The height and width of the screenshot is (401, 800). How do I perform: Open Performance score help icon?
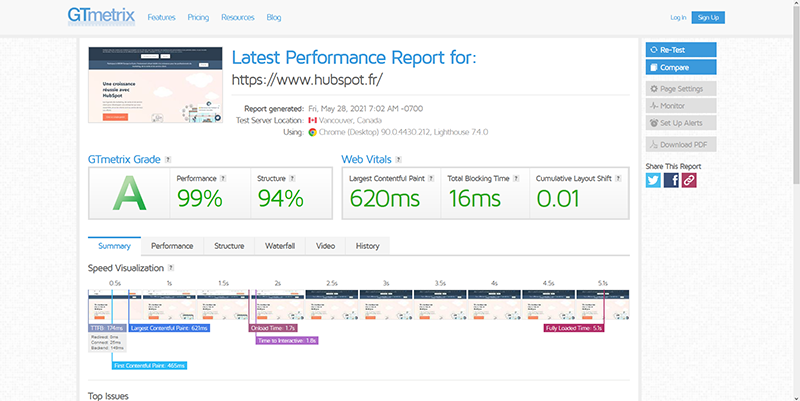[x=223, y=179]
